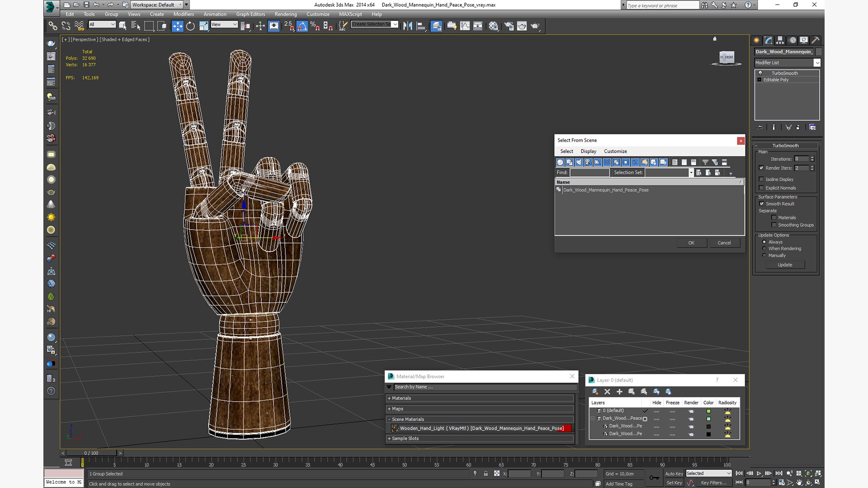Viewport: 868px width, 488px height.
Task: Toggle Display Geometry filter in Select From Scene
Action: click(x=560, y=162)
